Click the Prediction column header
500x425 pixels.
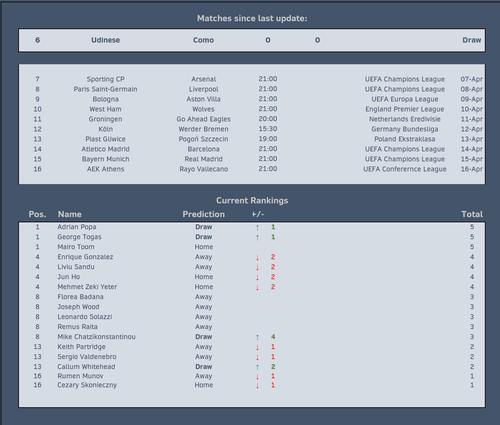point(203,214)
